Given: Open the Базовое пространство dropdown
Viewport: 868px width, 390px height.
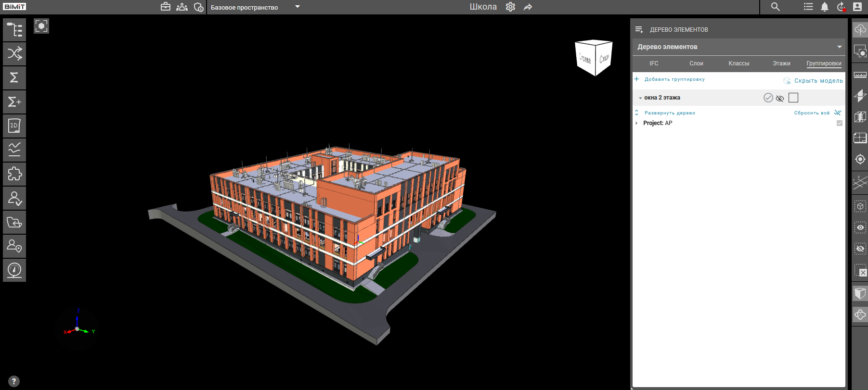Looking at the screenshot, I should (298, 7).
